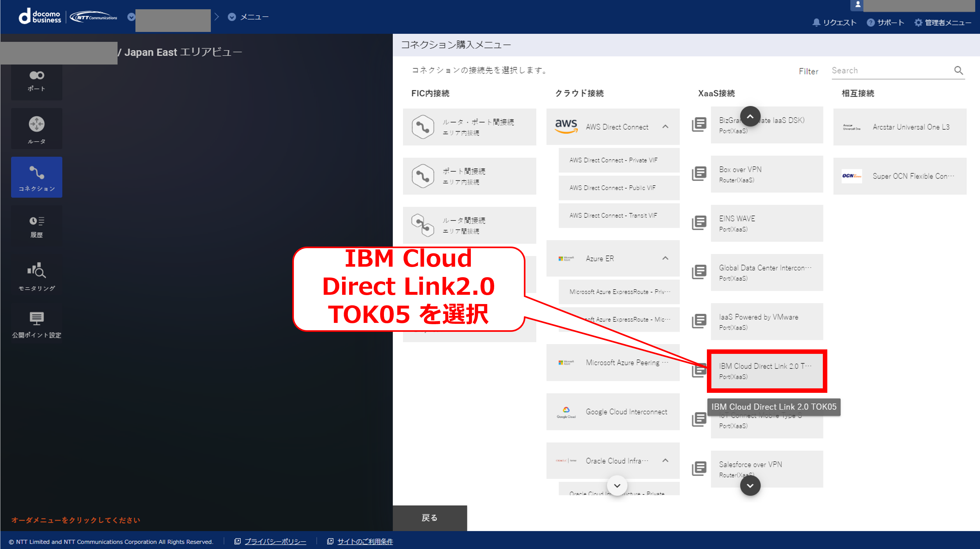Open the 管理者メニュー menu
Image resolution: width=980 pixels, height=549 pixels.
point(943,22)
